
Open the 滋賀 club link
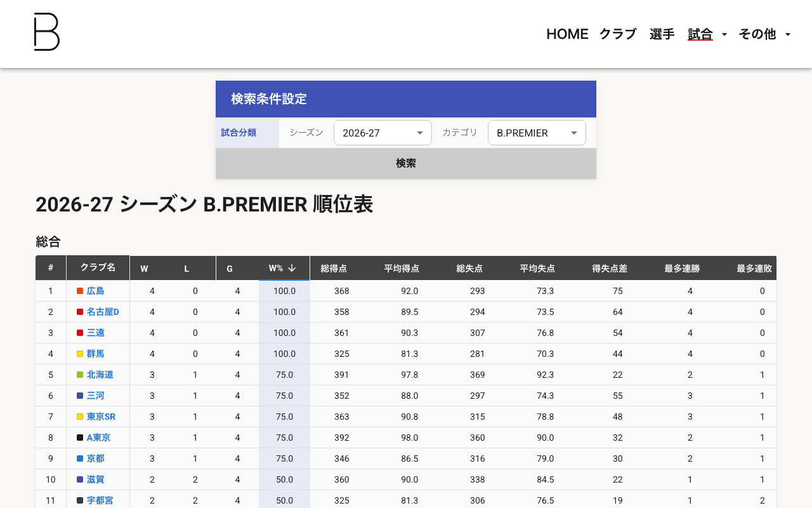96,479
